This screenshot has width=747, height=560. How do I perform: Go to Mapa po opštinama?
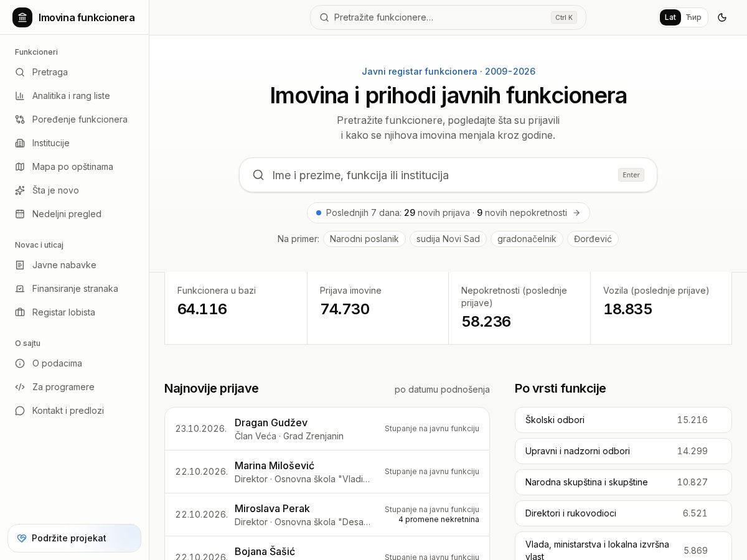[x=75, y=167]
